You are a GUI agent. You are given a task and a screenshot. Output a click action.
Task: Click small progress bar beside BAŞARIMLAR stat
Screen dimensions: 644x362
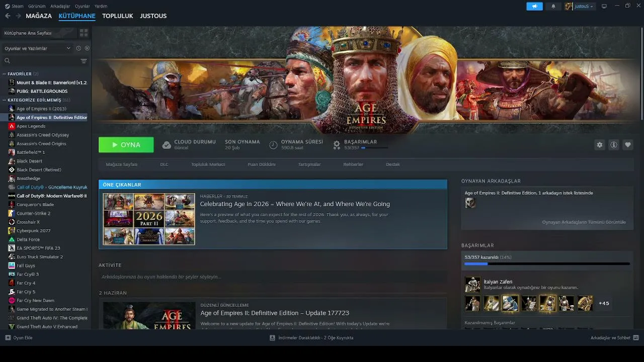coord(375,148)
